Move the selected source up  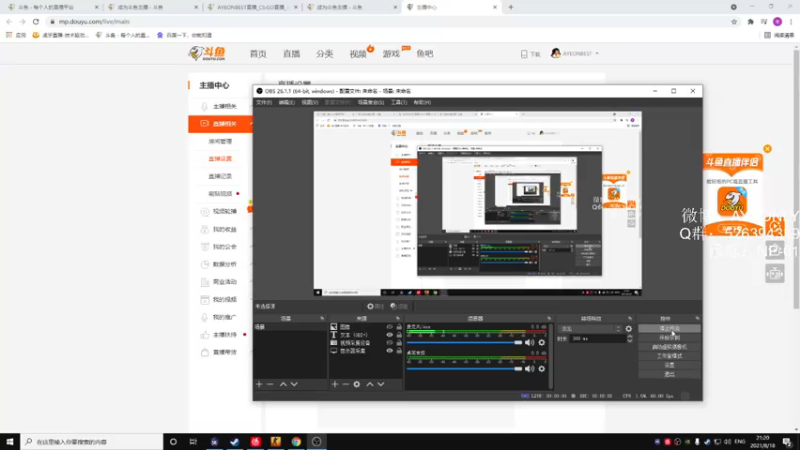[x=370, y=384]
